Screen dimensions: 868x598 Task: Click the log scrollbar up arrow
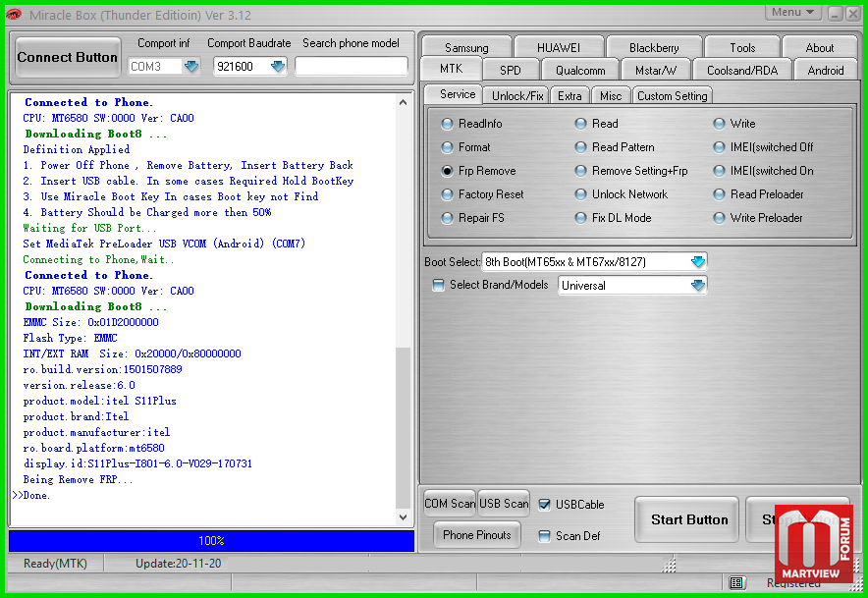click(x=403, y=102)
